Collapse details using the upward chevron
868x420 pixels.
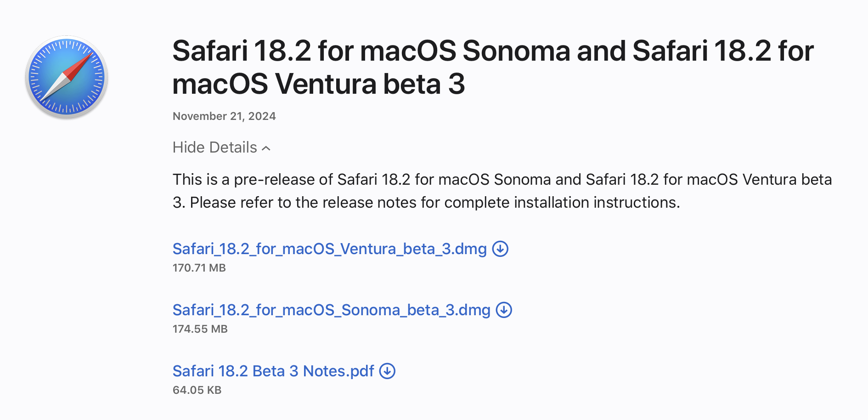pyautogui.click(x=266, y=148)
